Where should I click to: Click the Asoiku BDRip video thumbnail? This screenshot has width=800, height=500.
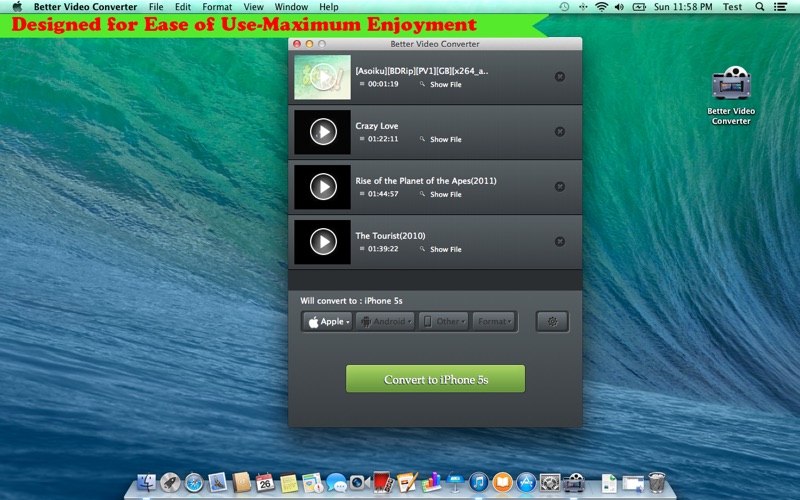pos(322,77)
